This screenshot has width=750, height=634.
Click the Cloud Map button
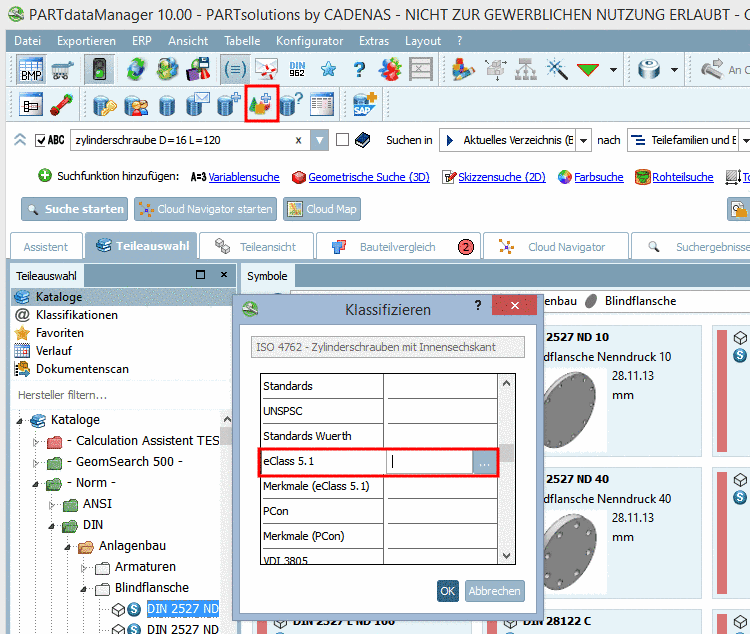coord(322,209)
